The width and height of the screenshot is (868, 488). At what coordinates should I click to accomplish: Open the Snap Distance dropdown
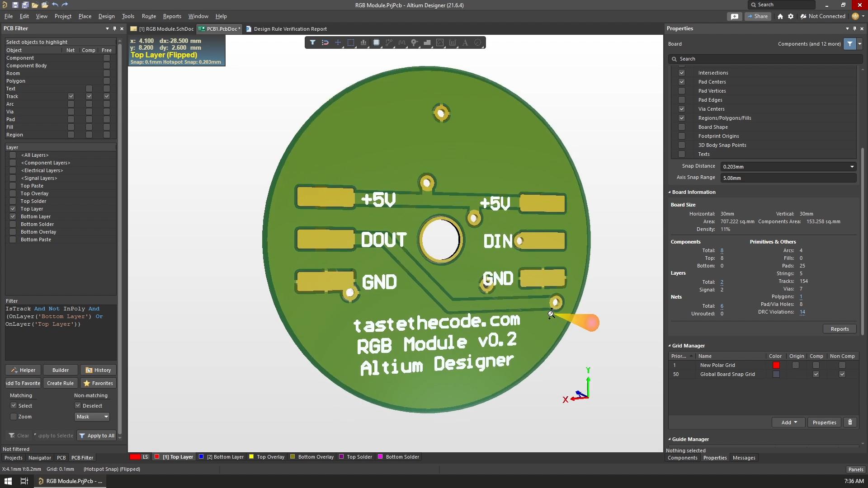point(788,167)
